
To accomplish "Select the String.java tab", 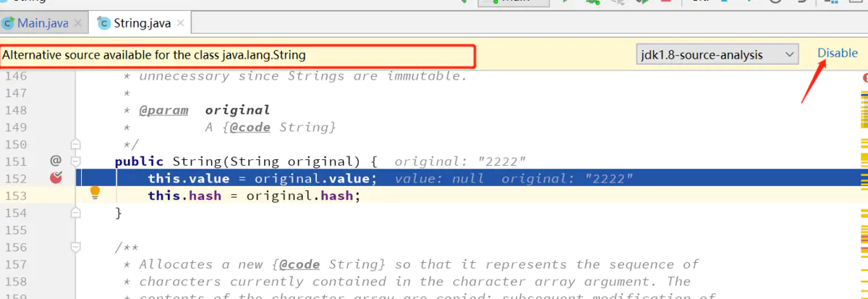I will click(x=142, y=23).
